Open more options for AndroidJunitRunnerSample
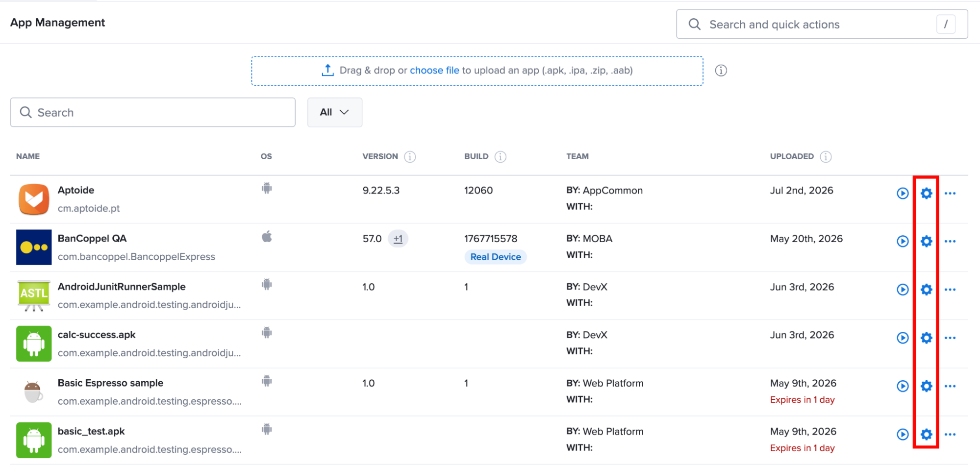The width and height of the screenshot is (980, 465). point(950,290)
